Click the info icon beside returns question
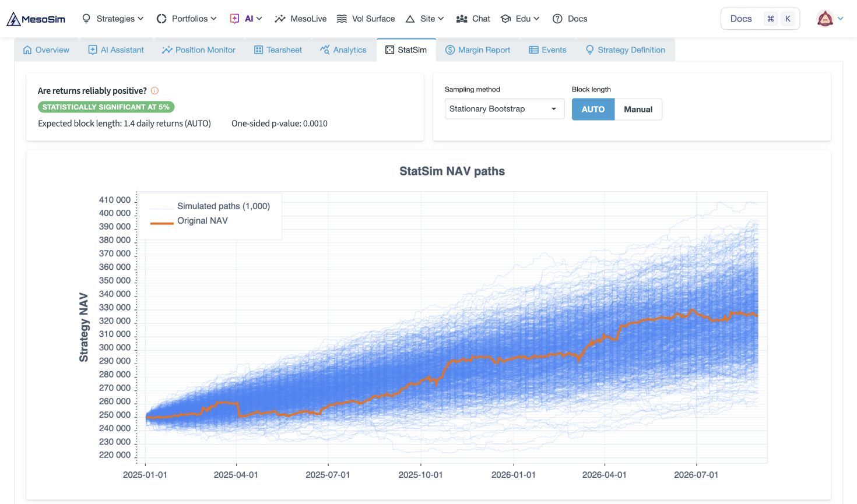 tap(154, 90)
